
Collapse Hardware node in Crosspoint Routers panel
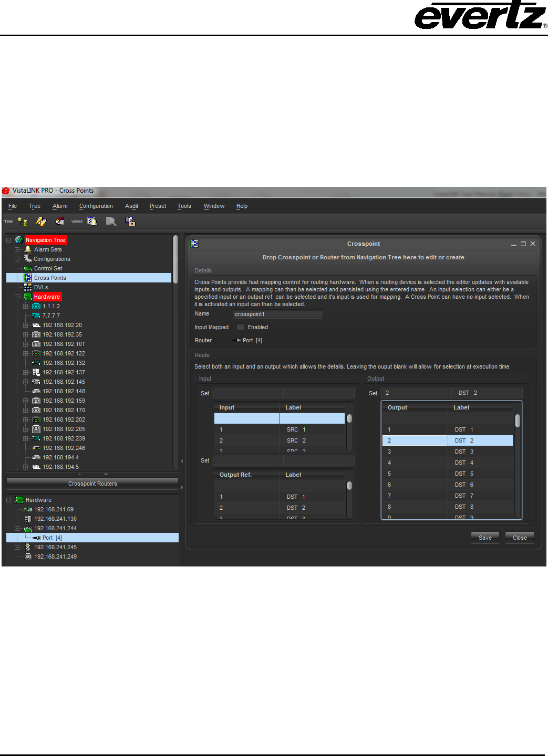pos(8,500)
